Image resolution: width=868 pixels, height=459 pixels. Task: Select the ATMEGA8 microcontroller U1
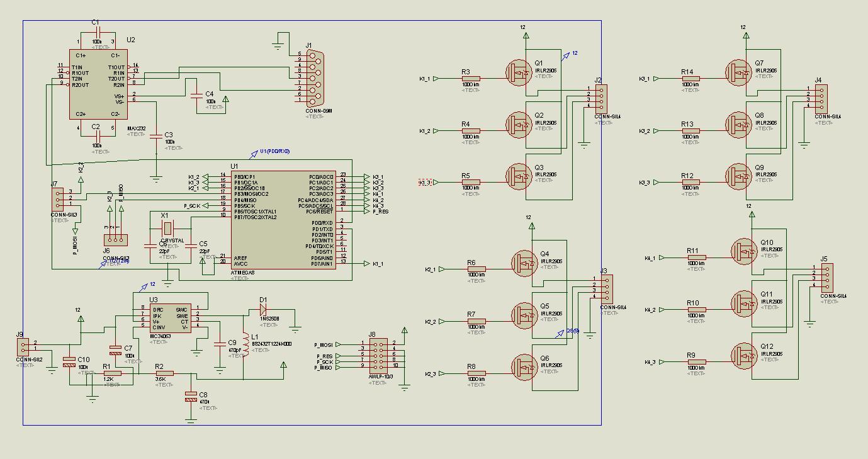[x=285, y=220]
